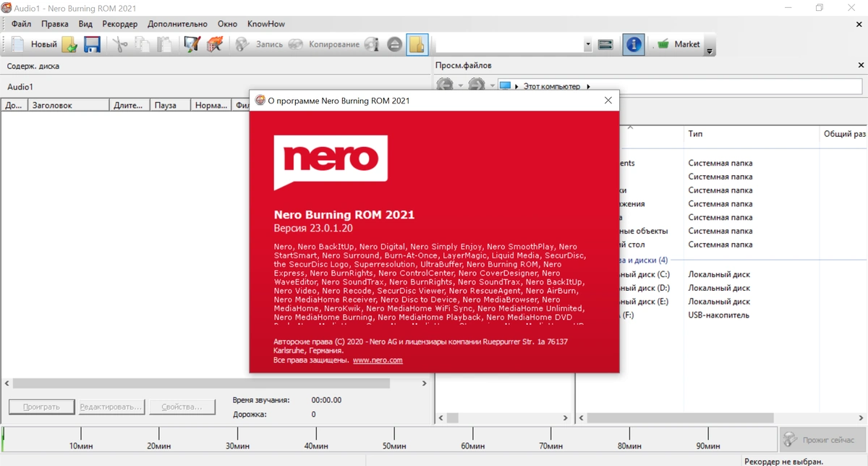Image resolution: width=868 pixels, height=466 pixels.
Task: Click the Audio1 compilation label
Action: pos(20,87)
